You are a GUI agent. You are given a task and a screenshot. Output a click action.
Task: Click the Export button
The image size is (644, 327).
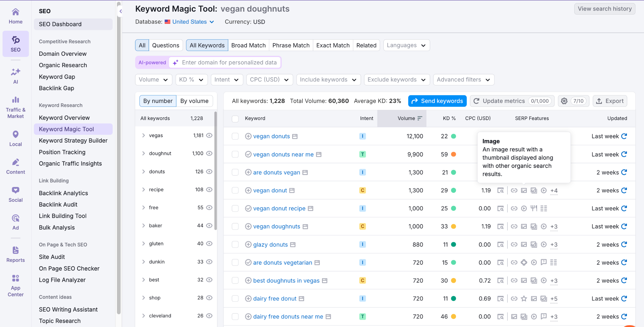pos(610,101)
